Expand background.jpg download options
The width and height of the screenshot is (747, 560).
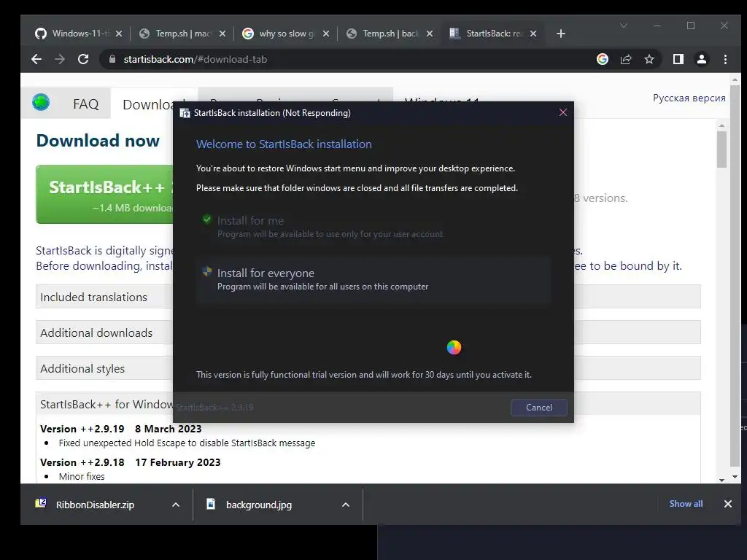[x=346, y=505]
